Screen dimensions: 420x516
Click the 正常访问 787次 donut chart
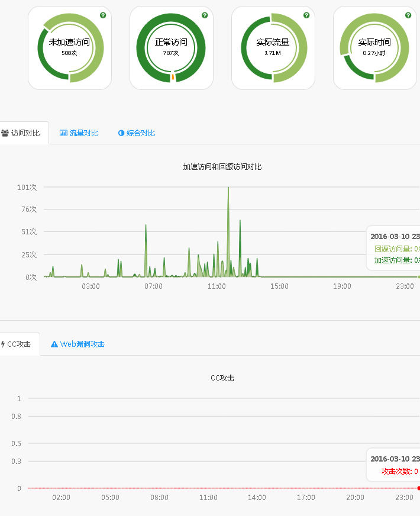pos(171,48)
